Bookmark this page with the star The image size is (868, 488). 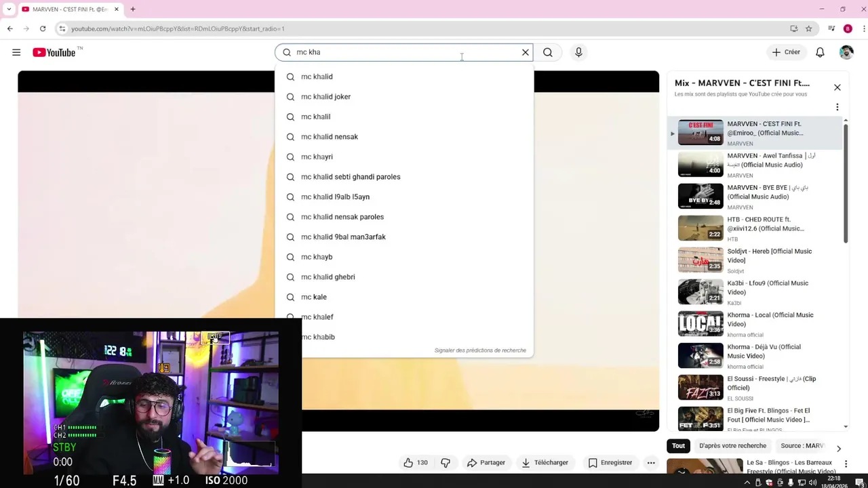tap(808, 28)
